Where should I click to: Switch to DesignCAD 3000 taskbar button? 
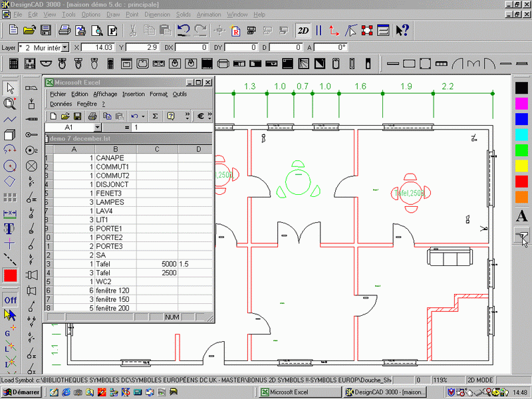385,392
